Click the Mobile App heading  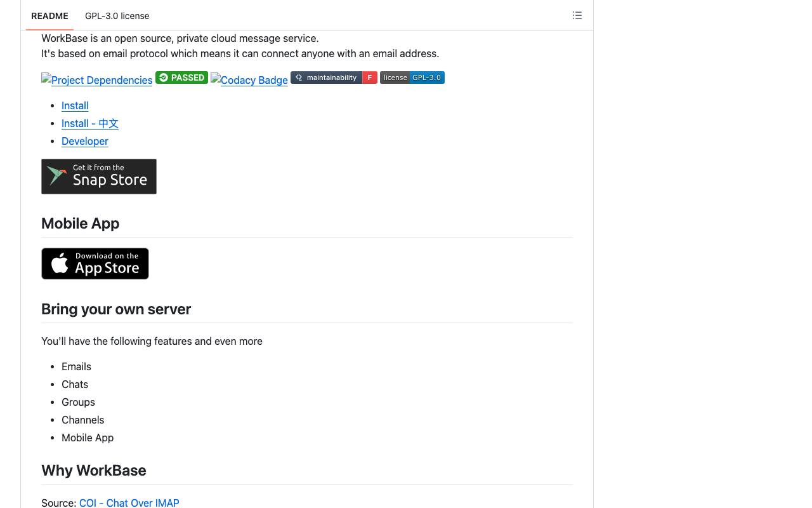tap(81, 224)
